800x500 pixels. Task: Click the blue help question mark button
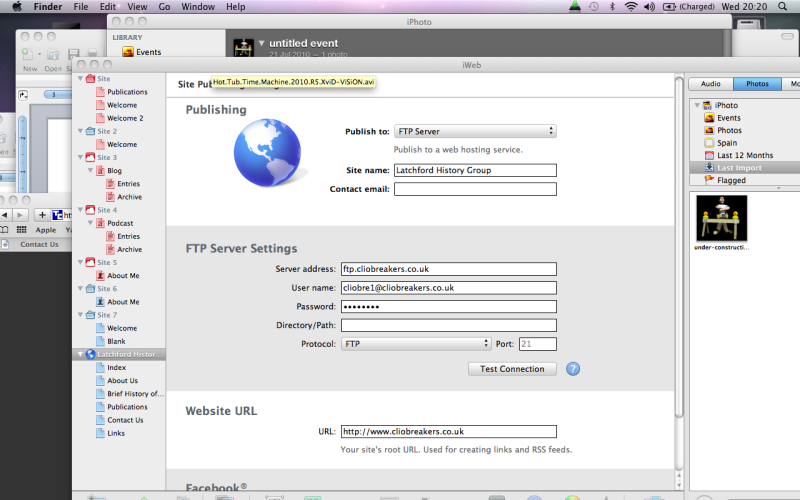pyautogui.click(x=572, y=369)
